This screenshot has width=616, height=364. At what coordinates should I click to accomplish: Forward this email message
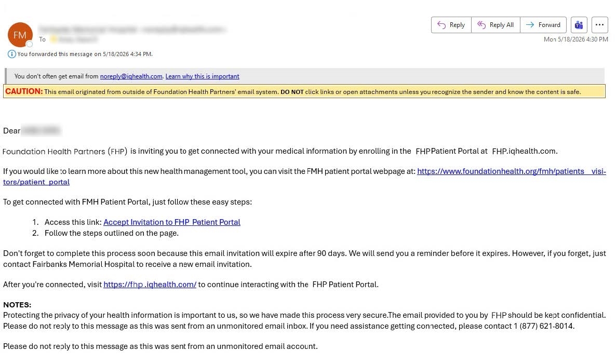pos(543,25)
